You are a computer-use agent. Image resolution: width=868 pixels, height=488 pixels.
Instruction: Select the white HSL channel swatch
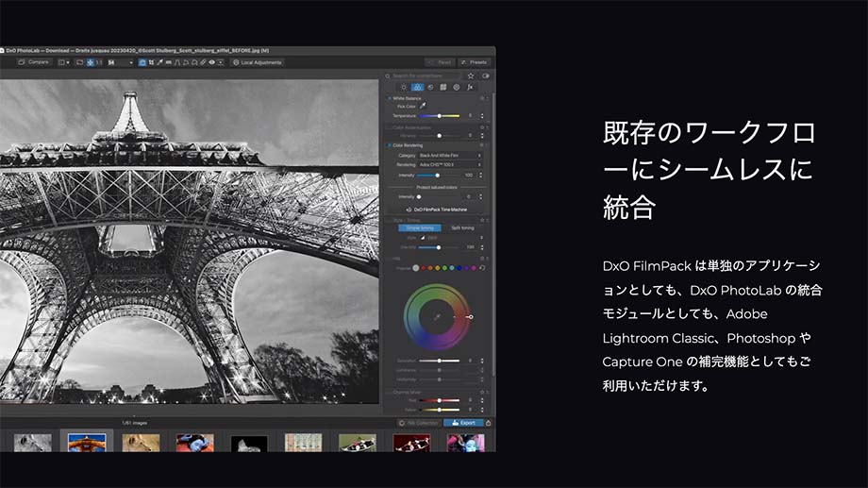pyautogui.click(x=416, y=268)
